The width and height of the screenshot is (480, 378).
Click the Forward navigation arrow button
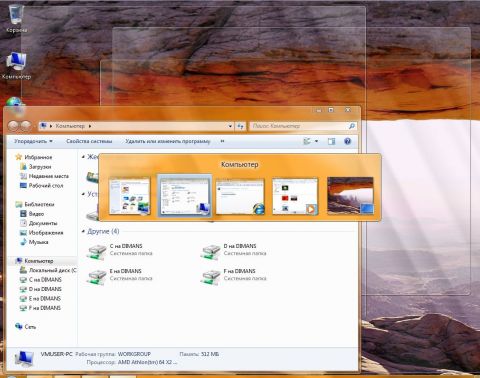(26, 126)
